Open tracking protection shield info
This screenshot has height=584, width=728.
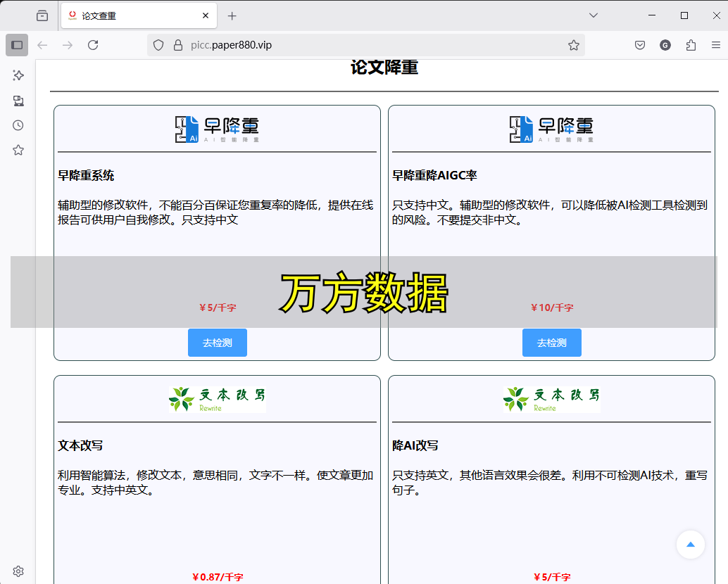tap(158, 45)
